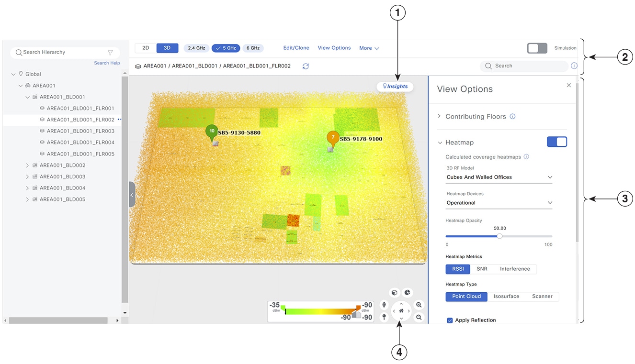635x364 pixels.
Task: Select floor AREA001_BLD001_FLR005 in the tree
Action: point(80,154)
